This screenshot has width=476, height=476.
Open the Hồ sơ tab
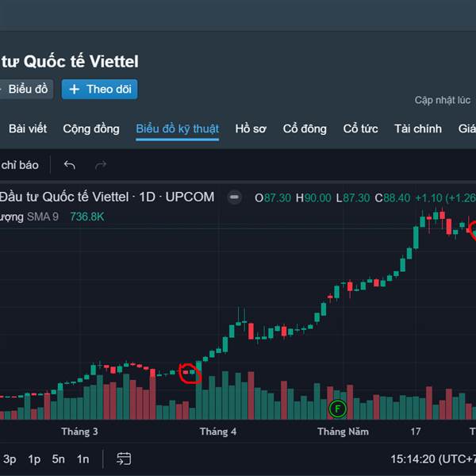coord(251,129)
